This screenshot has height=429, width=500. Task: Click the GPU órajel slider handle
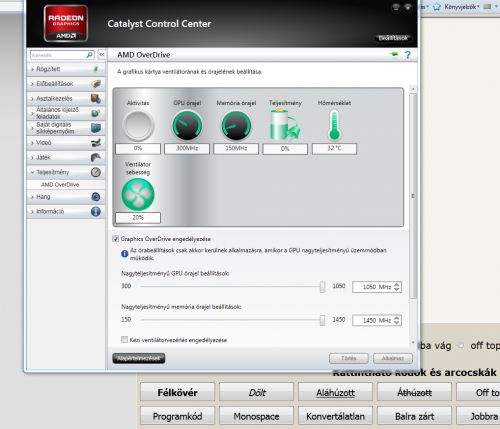322,287
